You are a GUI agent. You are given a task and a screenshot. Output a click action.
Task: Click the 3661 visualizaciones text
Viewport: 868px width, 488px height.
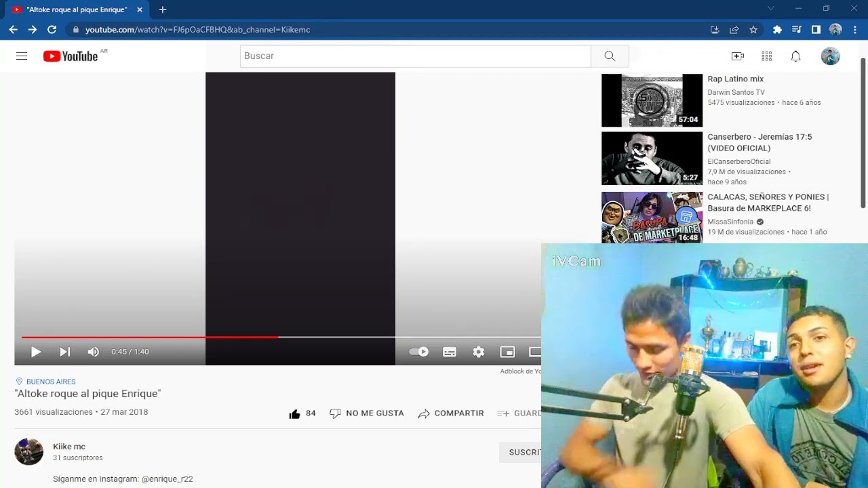click(54, 412)
